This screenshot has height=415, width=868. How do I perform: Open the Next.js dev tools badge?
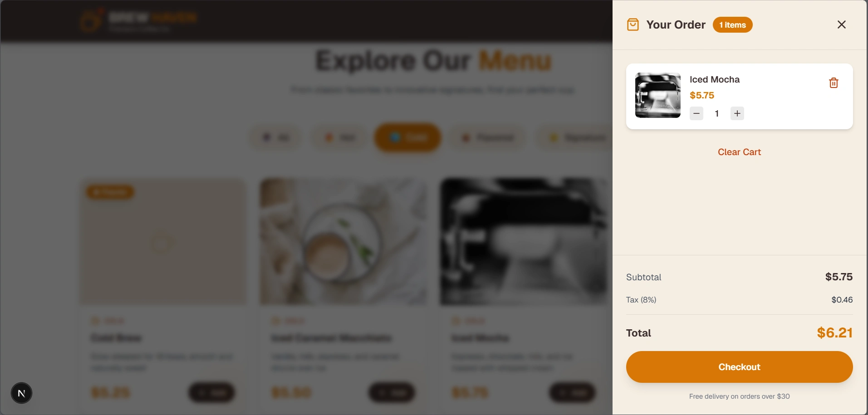tap(21, 393)
